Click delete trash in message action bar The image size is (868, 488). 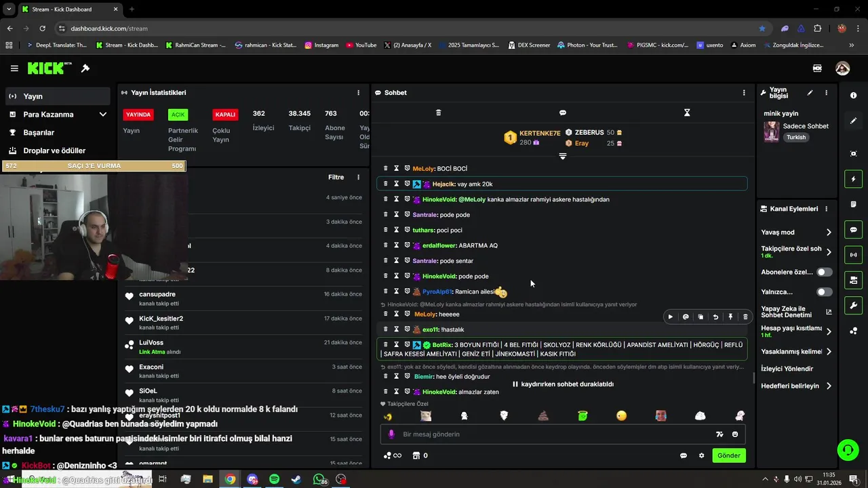pos(745,317)
